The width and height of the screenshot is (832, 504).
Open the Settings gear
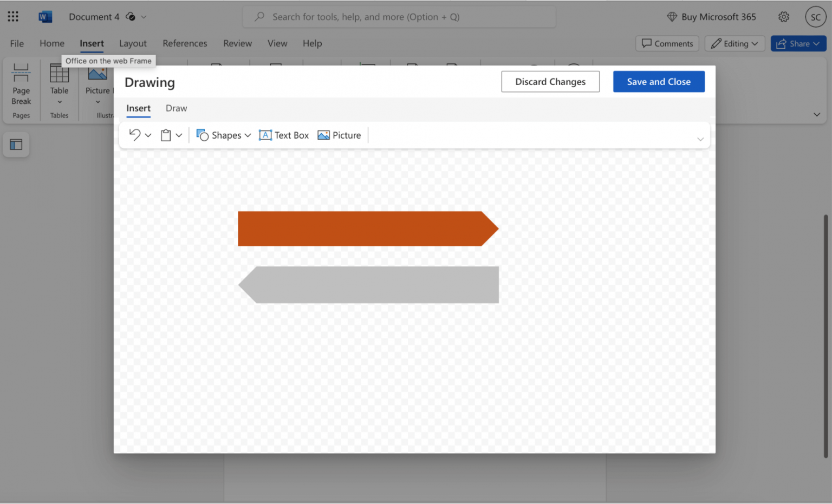pyautogui.click(x=783, y=17)
